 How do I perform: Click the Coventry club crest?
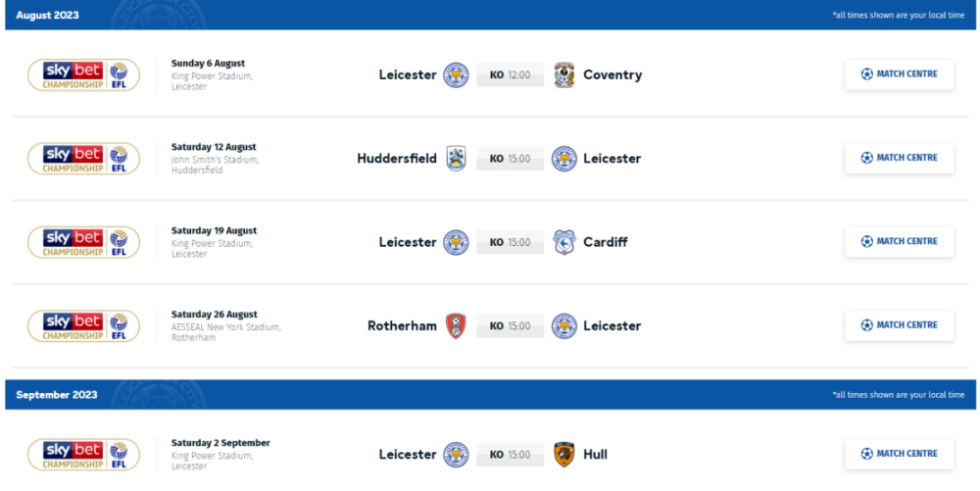tap(563, 75)
